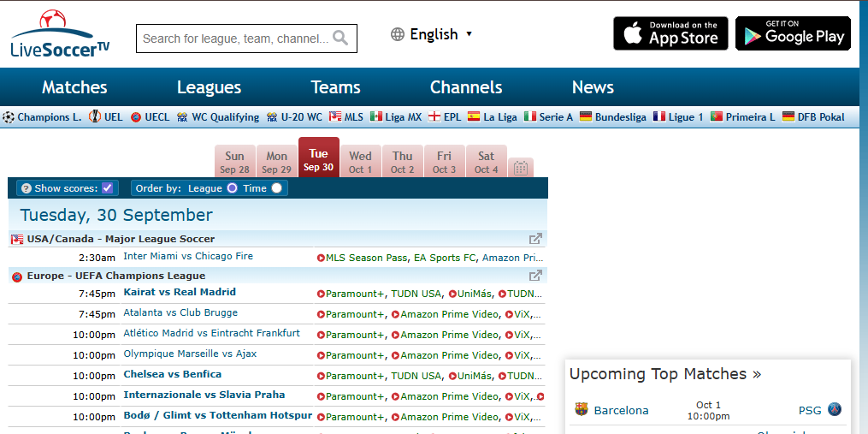
Task: Click the UEL trophy icon
Action: [95, 117]
